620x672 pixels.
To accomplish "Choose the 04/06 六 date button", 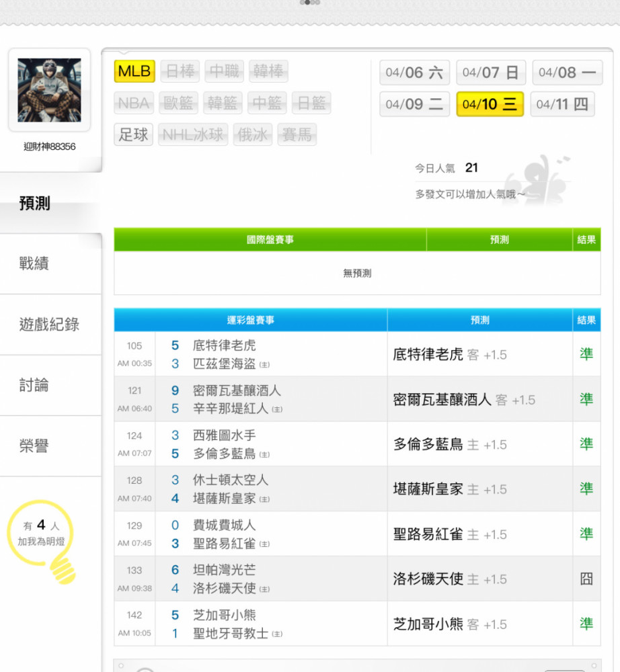I will tap(415, 73).
